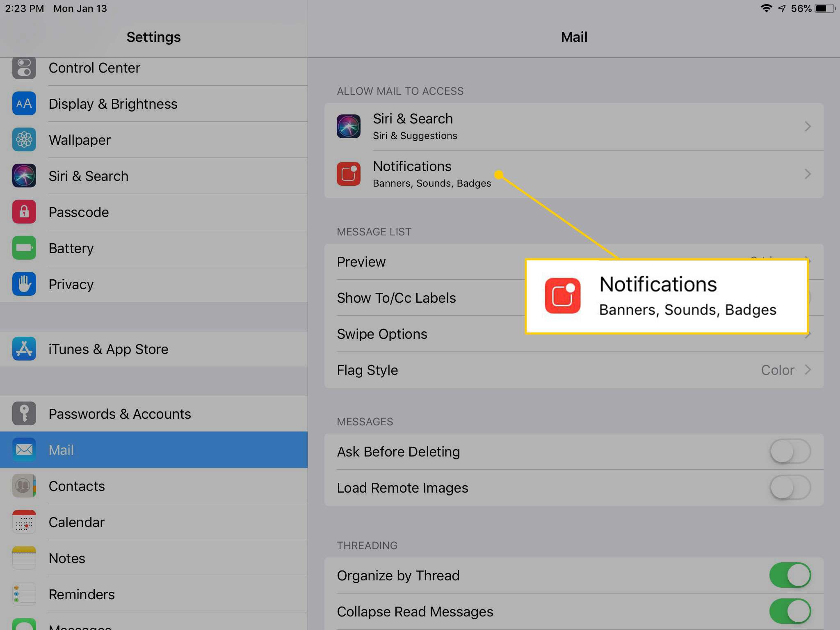Disable the Organize by Thread switch
This screenshot has height=630, width=840.
(x=790, y=575)
